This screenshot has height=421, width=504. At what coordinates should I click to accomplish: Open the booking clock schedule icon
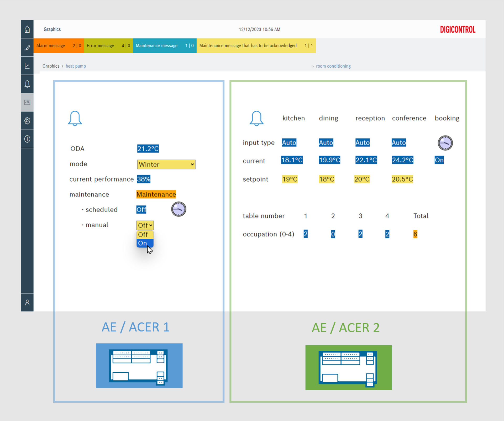pos(445,143)
